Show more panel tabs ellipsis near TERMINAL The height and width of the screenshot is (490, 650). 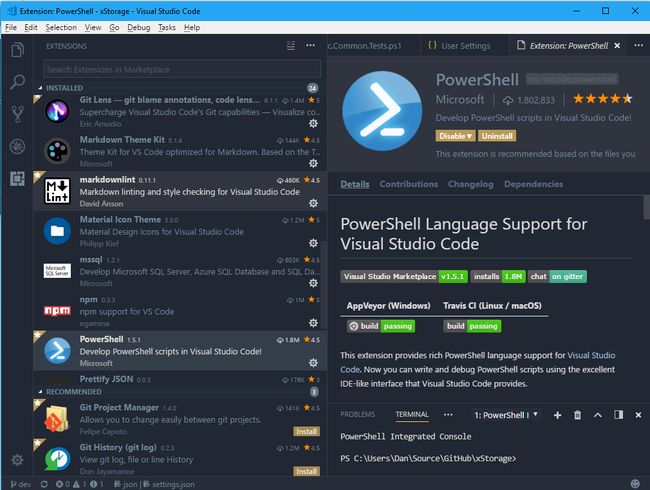448,415
